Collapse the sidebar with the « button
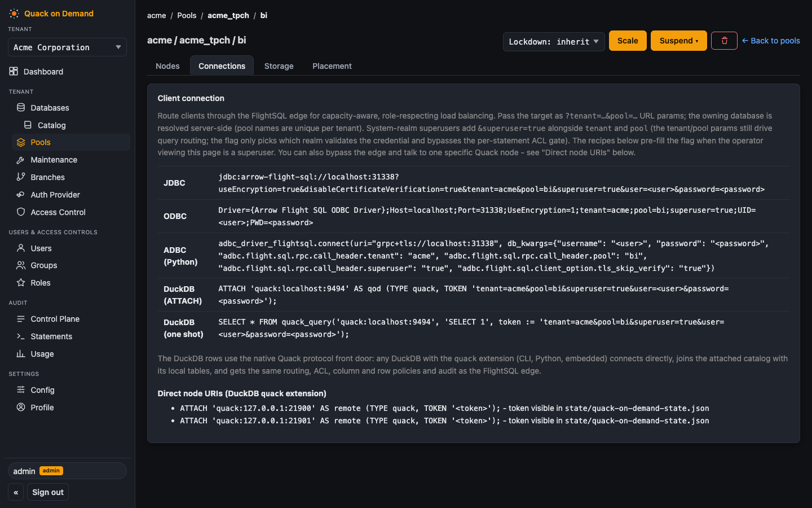 coord(16,492)
